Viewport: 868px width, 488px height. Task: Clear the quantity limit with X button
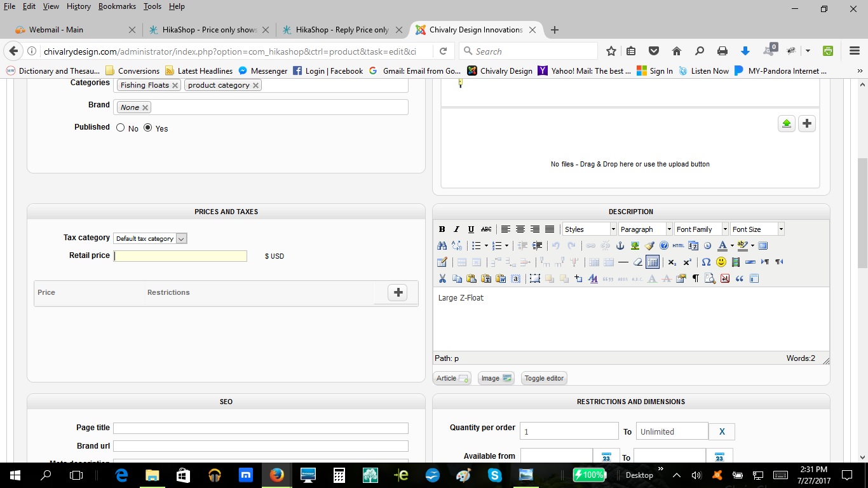click(x=722, y=431)
